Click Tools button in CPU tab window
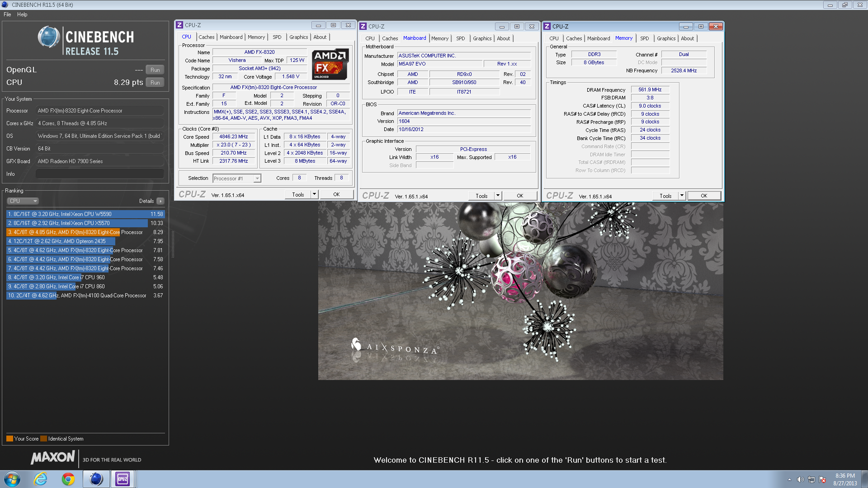Viewport: 868px width, 488px height. click(298, 194)
